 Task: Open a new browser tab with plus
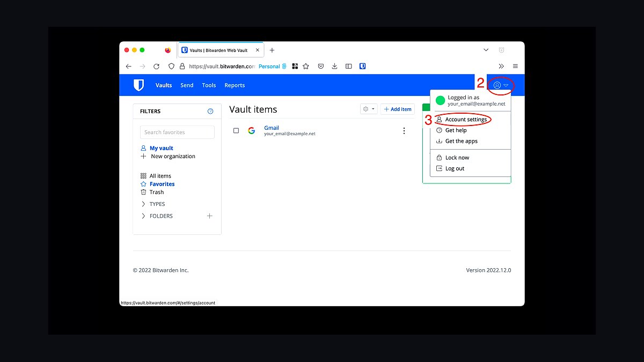coord(272,50)
